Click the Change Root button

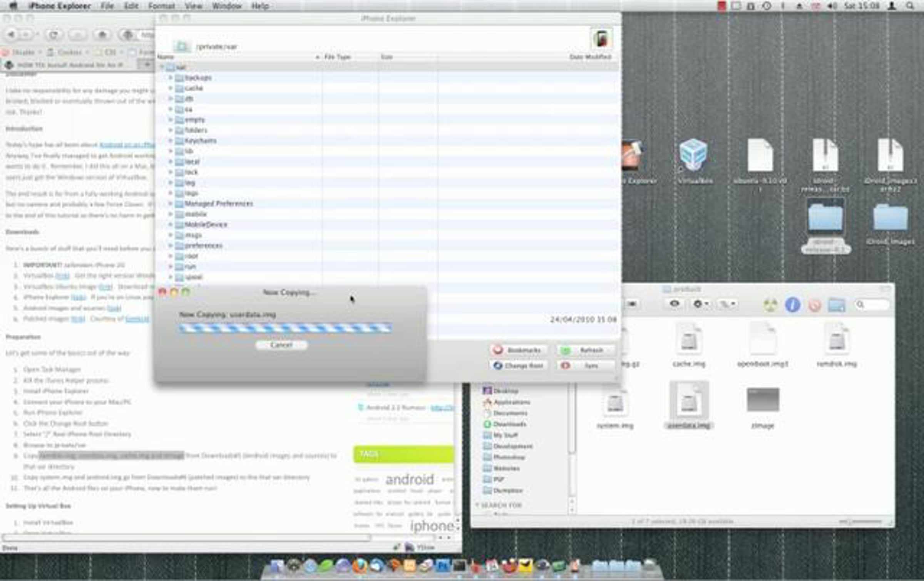pyautogui.click(x=519, y=365)
